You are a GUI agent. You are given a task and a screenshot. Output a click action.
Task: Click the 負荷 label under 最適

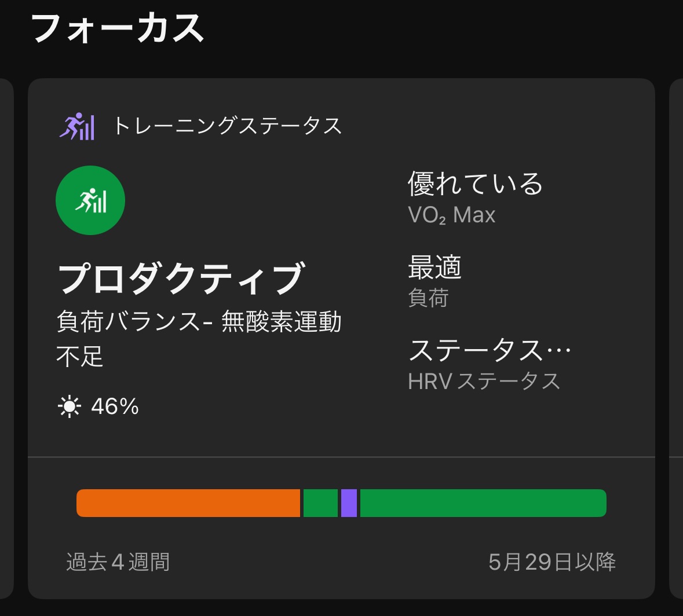coord(428,298)
